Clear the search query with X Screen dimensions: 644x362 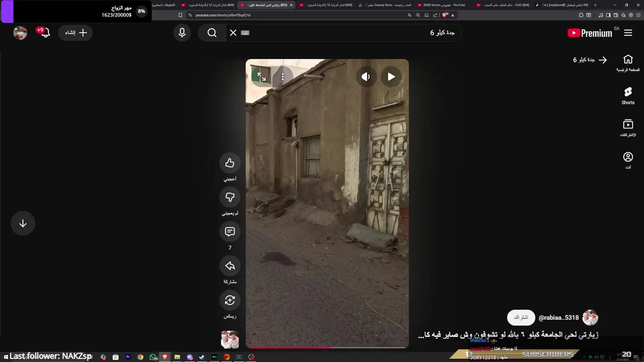point(233,33)
